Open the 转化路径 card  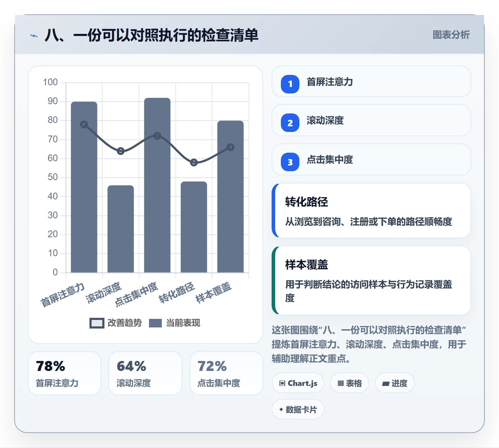[371, 210]
